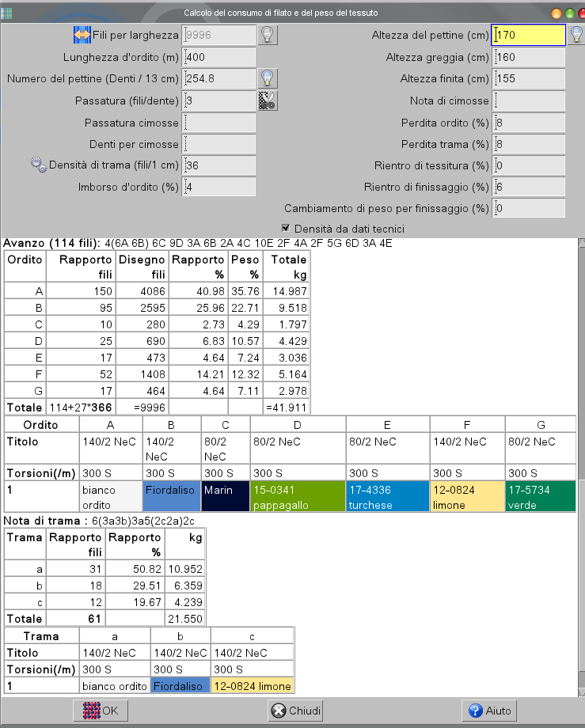Click the 9.518 kg value for warp B
Image resolution: width=585 pixels, height=728 pixels.
coord(286,308)
